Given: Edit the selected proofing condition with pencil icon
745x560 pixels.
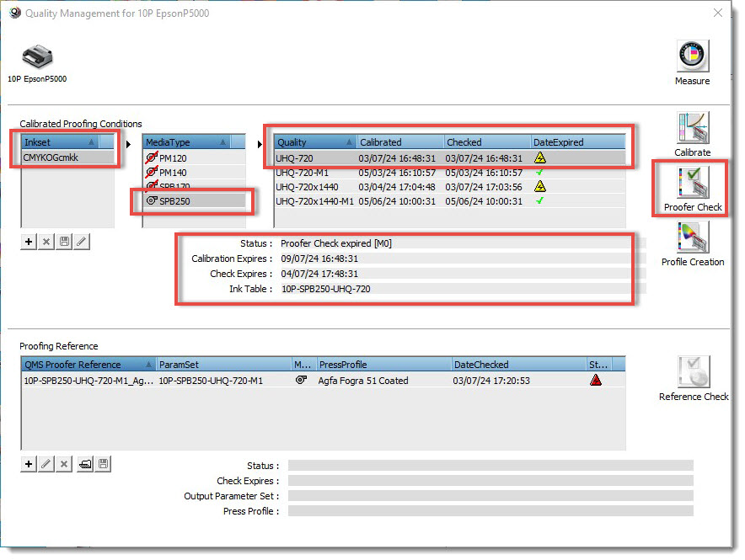Looking at the screenshot, I should (x=81, y=242).
